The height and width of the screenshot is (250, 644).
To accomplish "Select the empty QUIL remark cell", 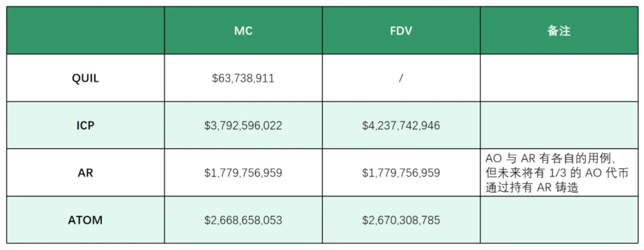I will pyautogui.click(x=559, y=78).
